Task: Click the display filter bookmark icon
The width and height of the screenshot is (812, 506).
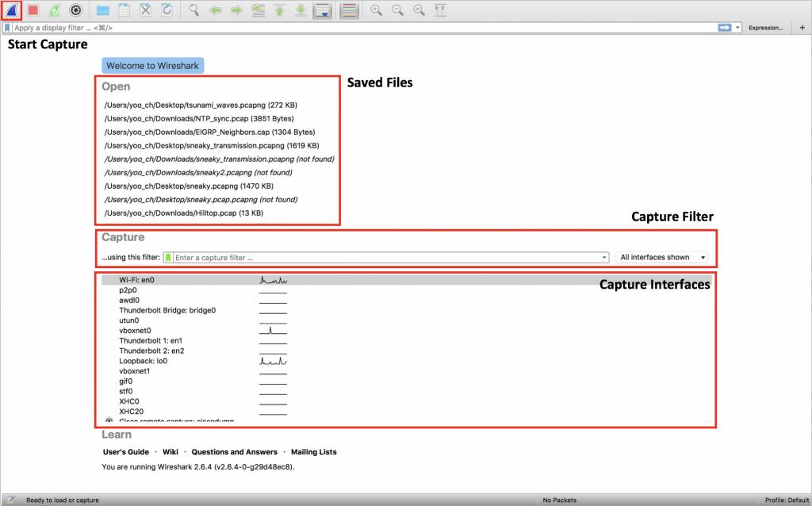Action: pyautogui.click(x=7, y=28)
